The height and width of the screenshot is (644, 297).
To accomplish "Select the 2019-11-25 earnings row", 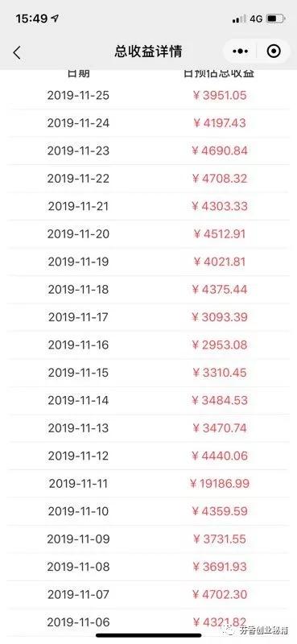I will point(148,96).
